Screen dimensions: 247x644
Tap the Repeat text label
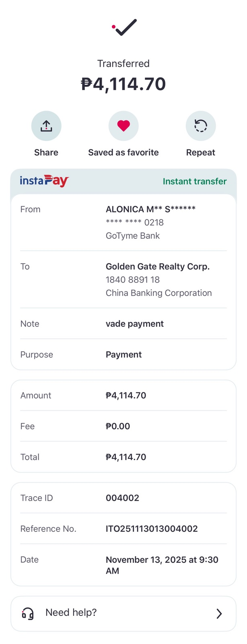tap(200, 153)
